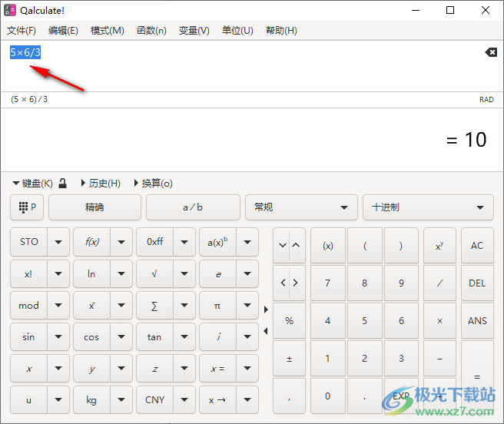Click the keypad lock icon

point(63,184)
